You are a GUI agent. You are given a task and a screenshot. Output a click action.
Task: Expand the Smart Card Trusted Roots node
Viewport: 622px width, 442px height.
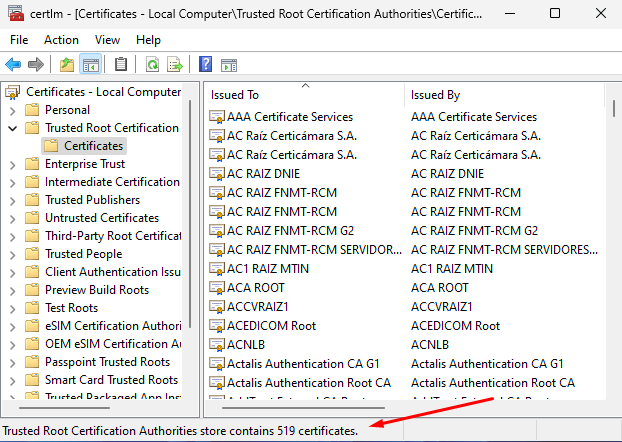(13, 381)
